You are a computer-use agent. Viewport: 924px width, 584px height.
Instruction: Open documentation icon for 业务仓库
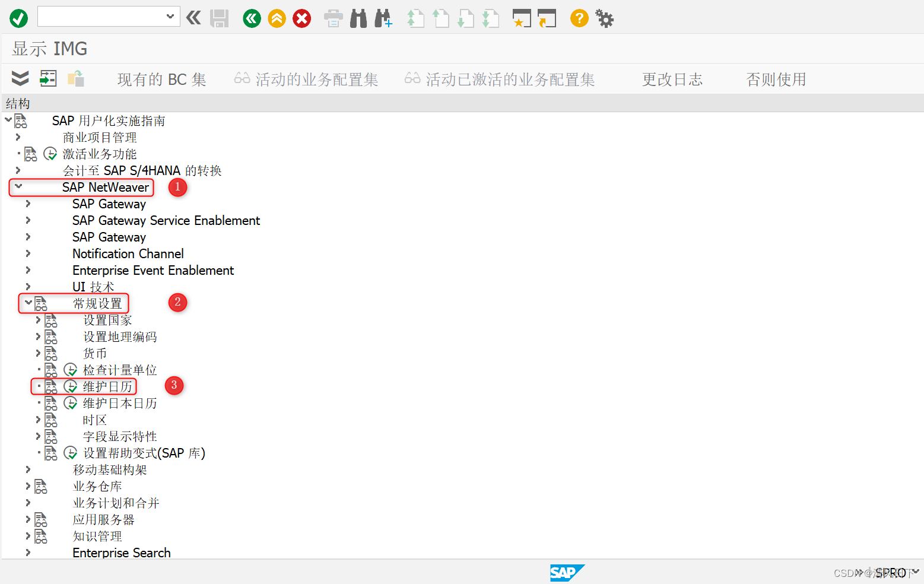[x=41, y=486]
